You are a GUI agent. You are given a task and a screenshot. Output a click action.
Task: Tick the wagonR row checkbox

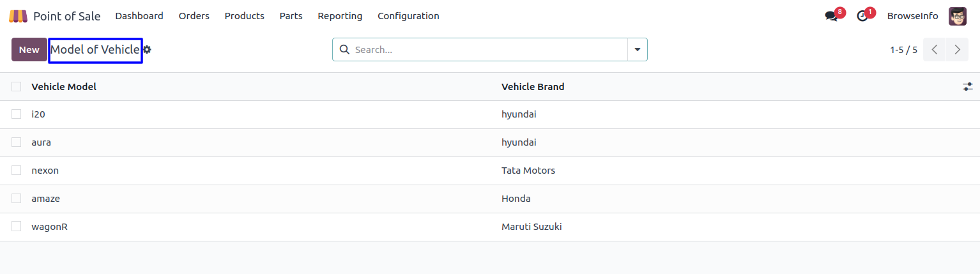(x=17, y=227)
